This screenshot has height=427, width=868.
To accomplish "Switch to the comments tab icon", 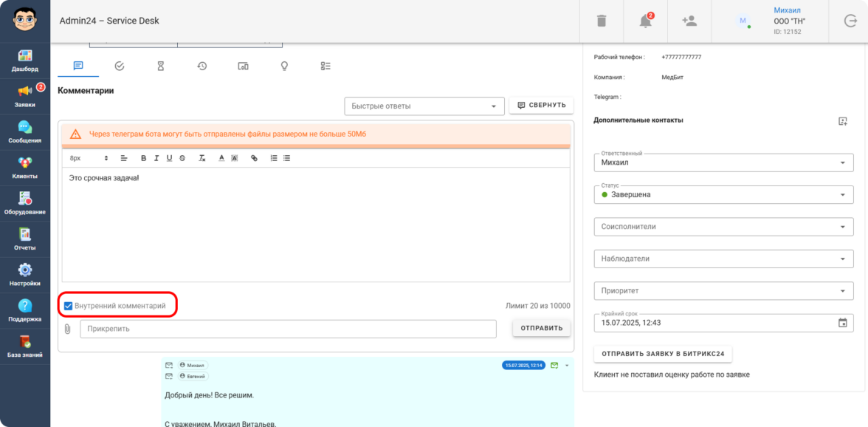I will tap(78, 66).
